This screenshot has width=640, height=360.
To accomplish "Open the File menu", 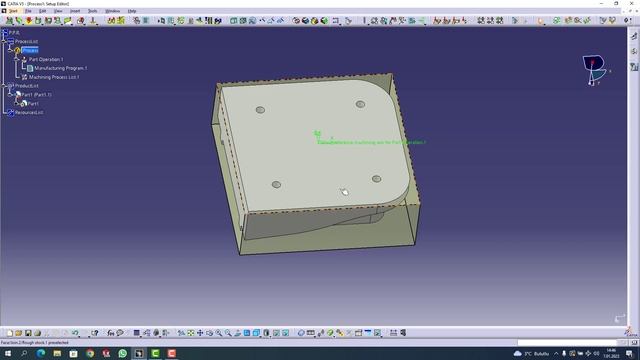I will [x=28, y=11].
